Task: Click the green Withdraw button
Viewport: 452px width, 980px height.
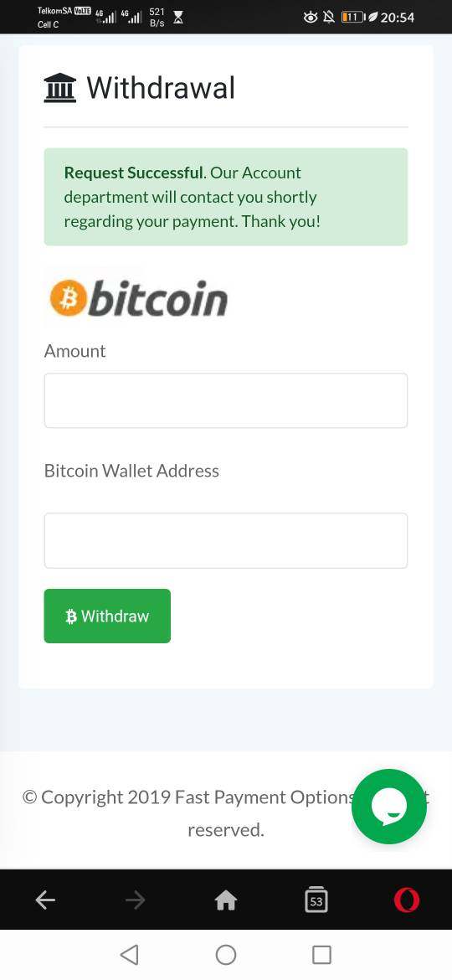Action: point(107,616)
